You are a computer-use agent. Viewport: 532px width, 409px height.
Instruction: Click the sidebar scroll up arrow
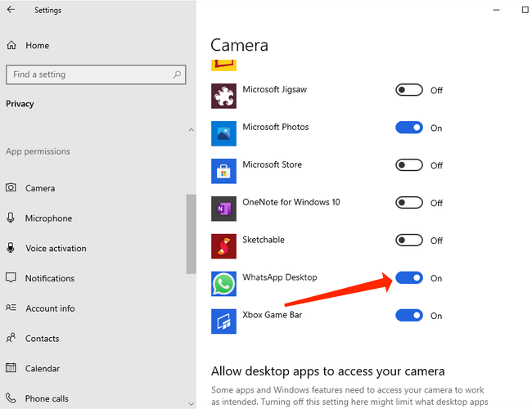tap(192, 130)
